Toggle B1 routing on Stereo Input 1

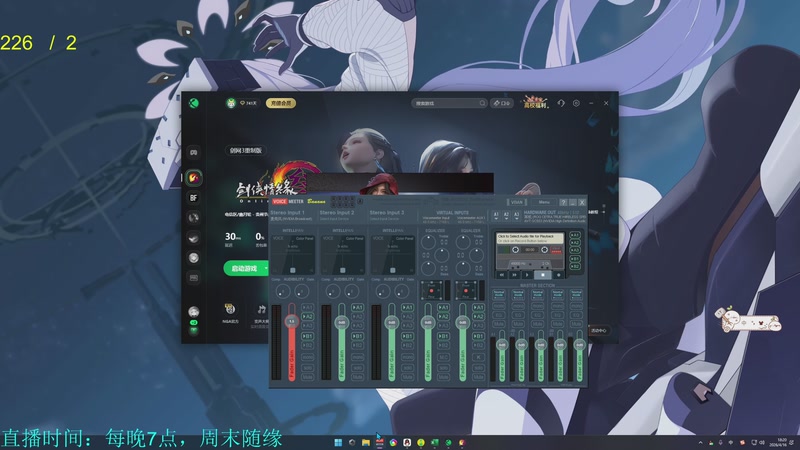[307, 336]
